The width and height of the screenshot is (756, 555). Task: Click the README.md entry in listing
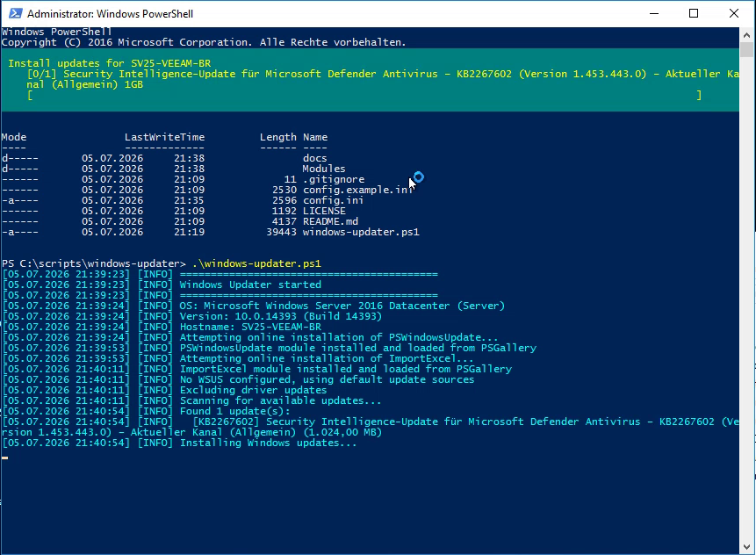[x=330, y=221]
